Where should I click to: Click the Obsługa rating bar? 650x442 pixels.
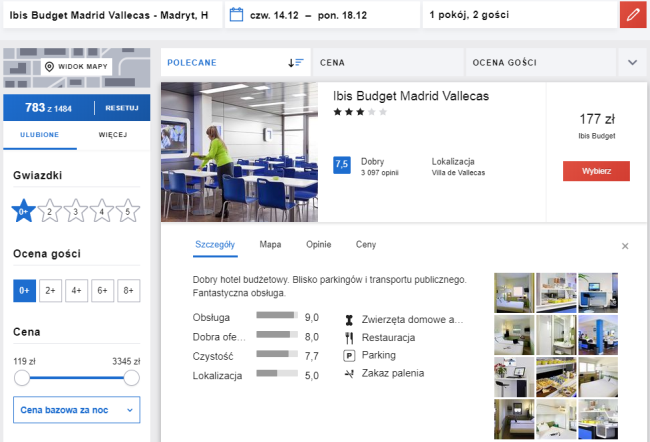pyautogui.click(x=277, y=315)
